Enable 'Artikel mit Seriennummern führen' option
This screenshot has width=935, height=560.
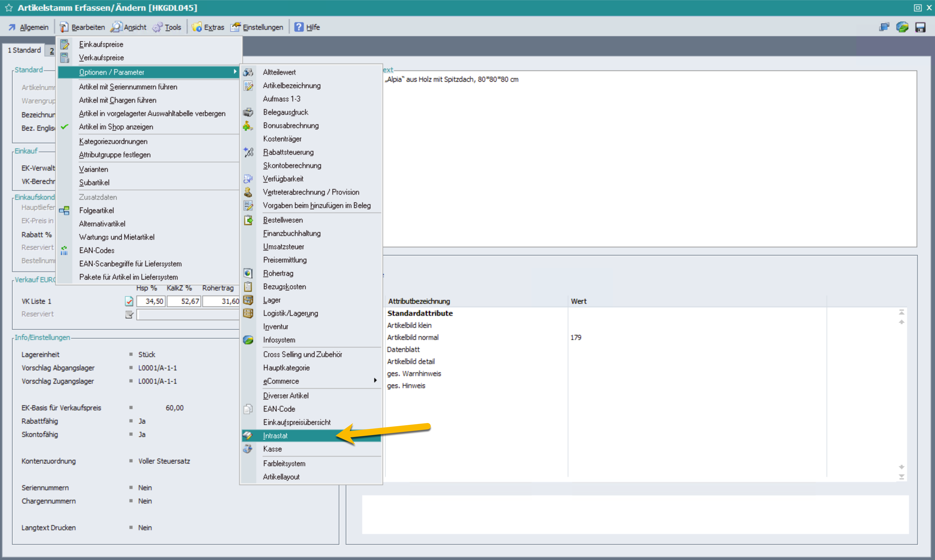pyautogui.click(x=128, y=87)
